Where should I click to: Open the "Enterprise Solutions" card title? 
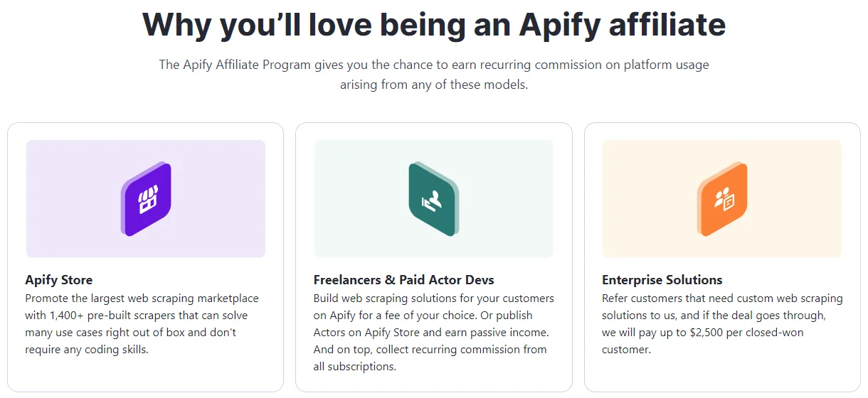[662, 280]
